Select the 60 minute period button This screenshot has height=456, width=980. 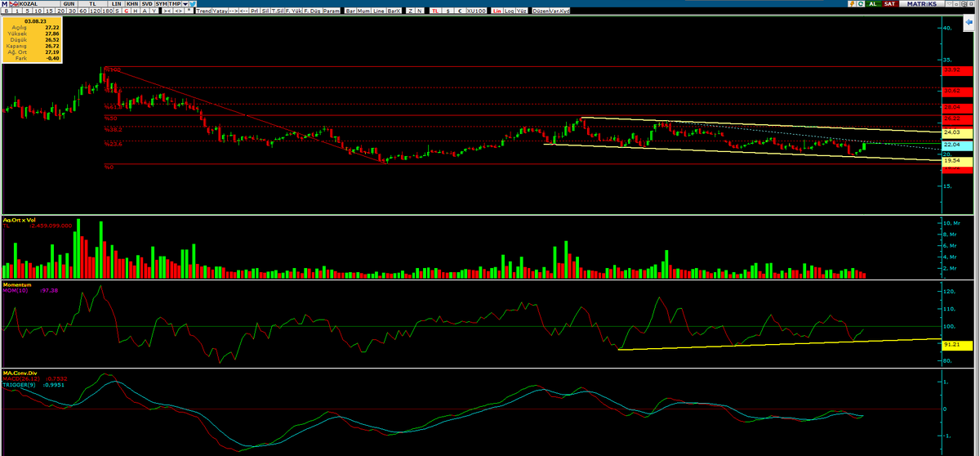[83, 11]
